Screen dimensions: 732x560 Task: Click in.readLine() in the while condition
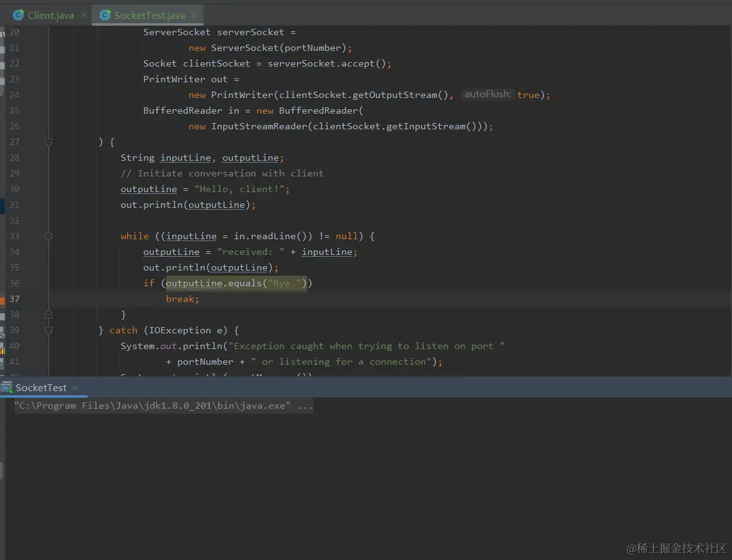[x=273, y=236]
